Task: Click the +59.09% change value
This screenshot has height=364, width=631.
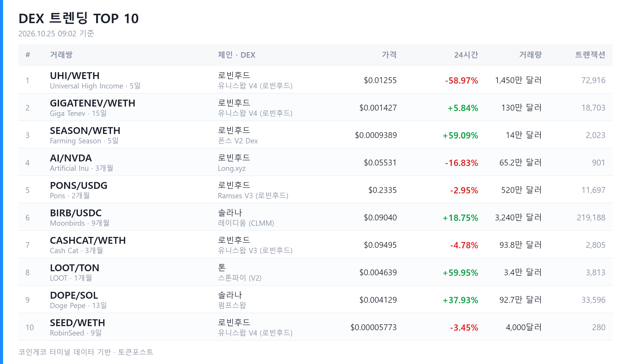Action: pyautogui.click(x=460, y=135)
